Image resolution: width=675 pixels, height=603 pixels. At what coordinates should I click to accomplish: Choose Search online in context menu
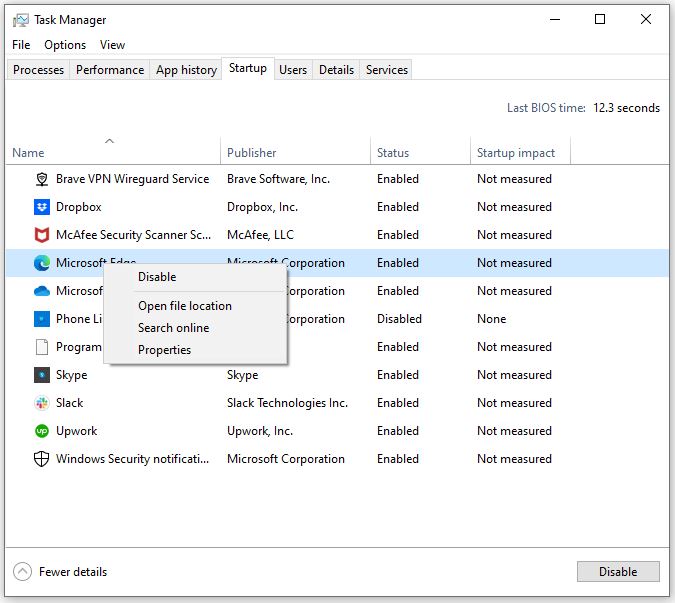pyautogui.click(x=196, y=328)
